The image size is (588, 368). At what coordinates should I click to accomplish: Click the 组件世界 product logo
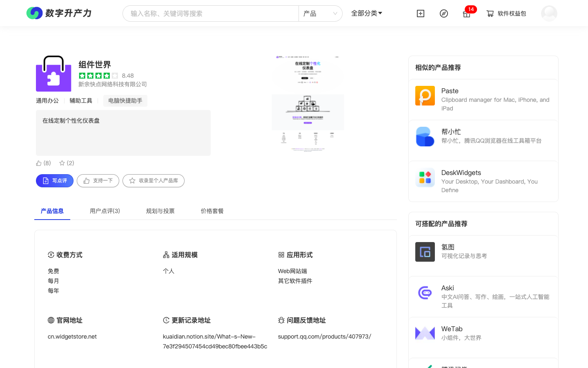coord(53,74)
